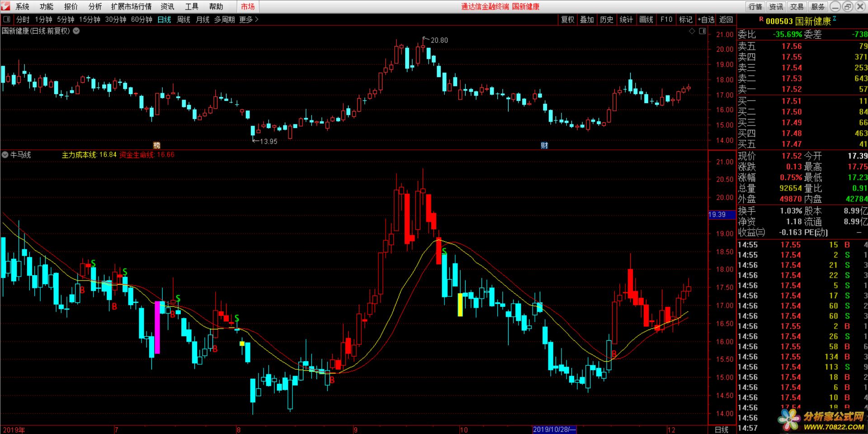
Task: Expand 更多 period options
Action: click(x=249, y=19)
